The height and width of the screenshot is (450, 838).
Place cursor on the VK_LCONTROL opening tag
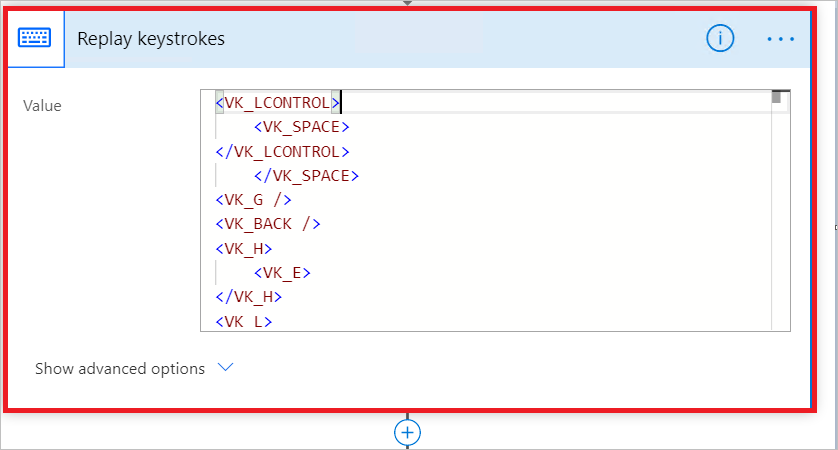[277, 103]
